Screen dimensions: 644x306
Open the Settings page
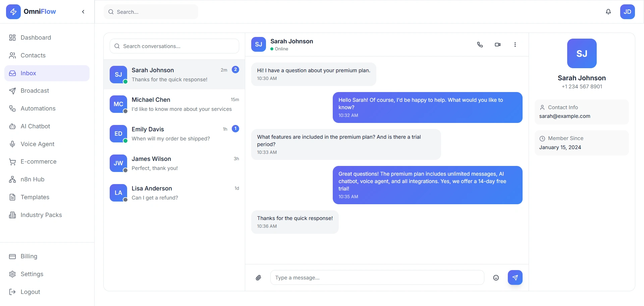tap(32, 274)
